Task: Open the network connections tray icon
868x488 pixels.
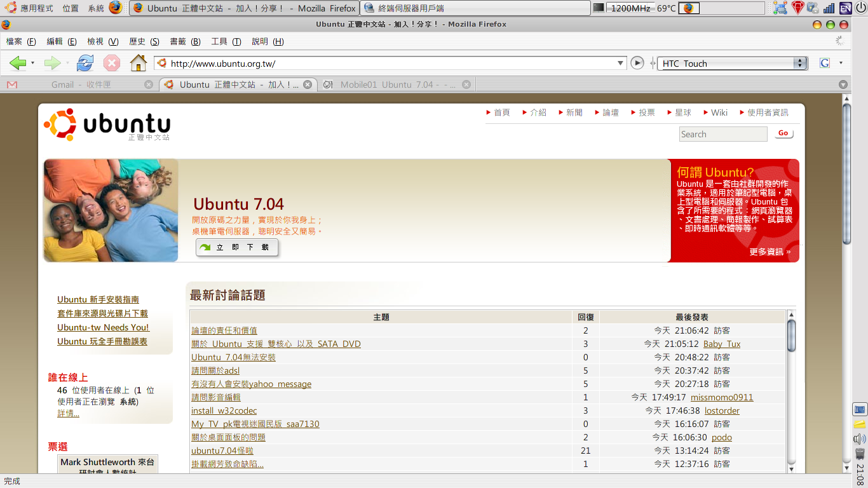Action: (x=780, y=8)
